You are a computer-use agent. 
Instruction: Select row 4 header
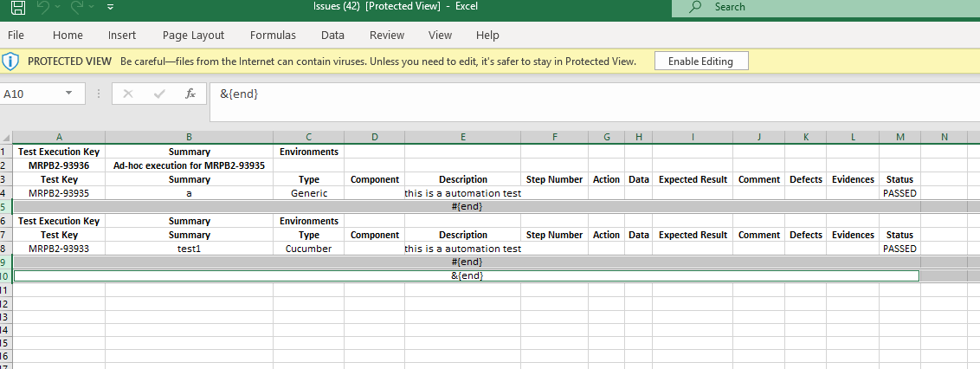click(x=6, y=193)
